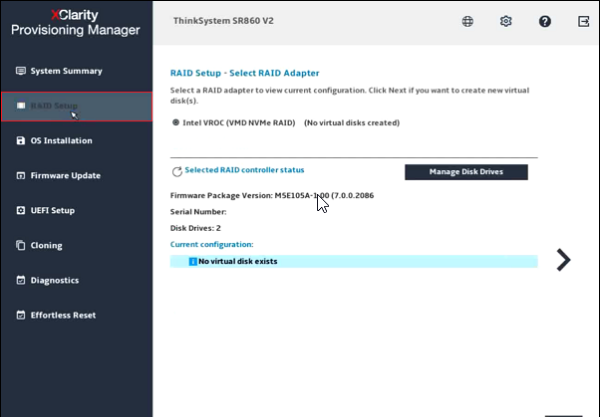
Task: Click the info icon beside No virtual disk exists
Action: [x=192, y=261]
